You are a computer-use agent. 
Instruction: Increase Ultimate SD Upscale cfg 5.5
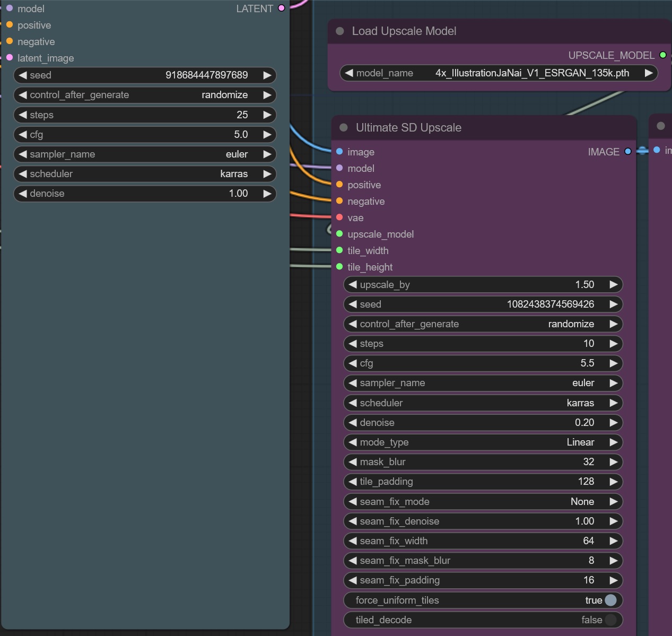pyautogui.click(x=614, y=363)
